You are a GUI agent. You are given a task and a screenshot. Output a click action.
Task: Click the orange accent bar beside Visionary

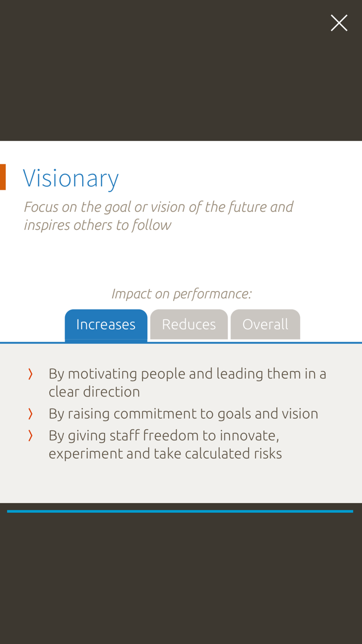3,176
